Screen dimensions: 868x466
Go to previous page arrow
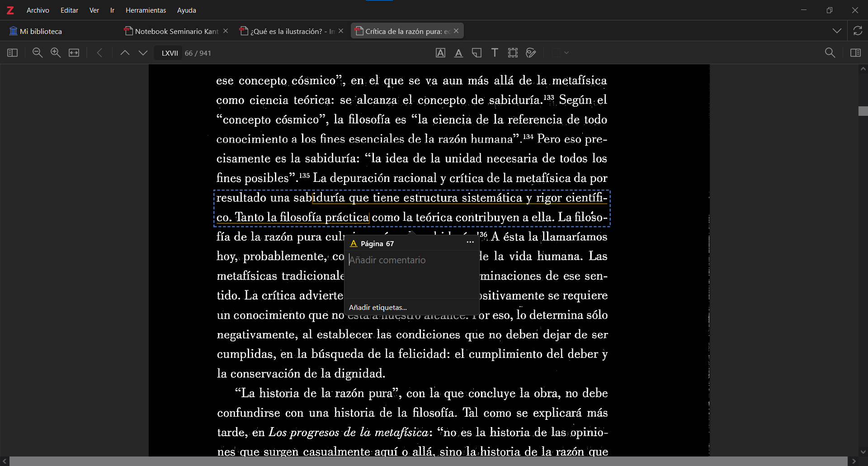pos(125,53)
